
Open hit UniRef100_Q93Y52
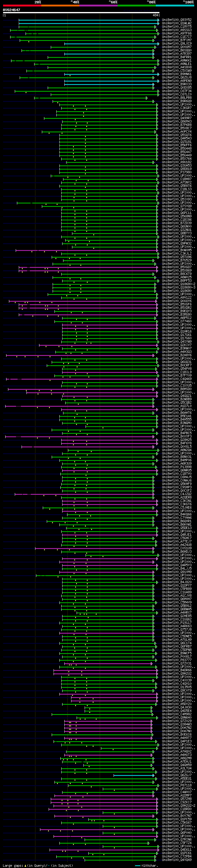[177, 20]
